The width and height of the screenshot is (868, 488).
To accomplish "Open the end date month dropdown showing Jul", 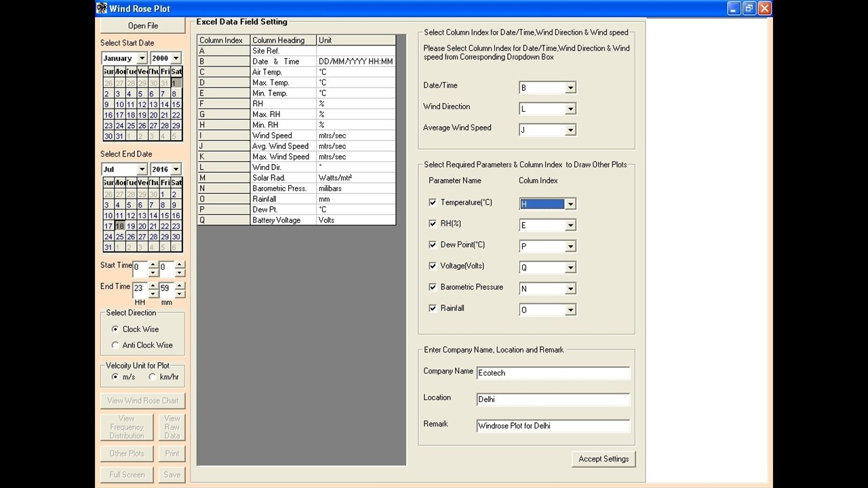I will 142,169.
